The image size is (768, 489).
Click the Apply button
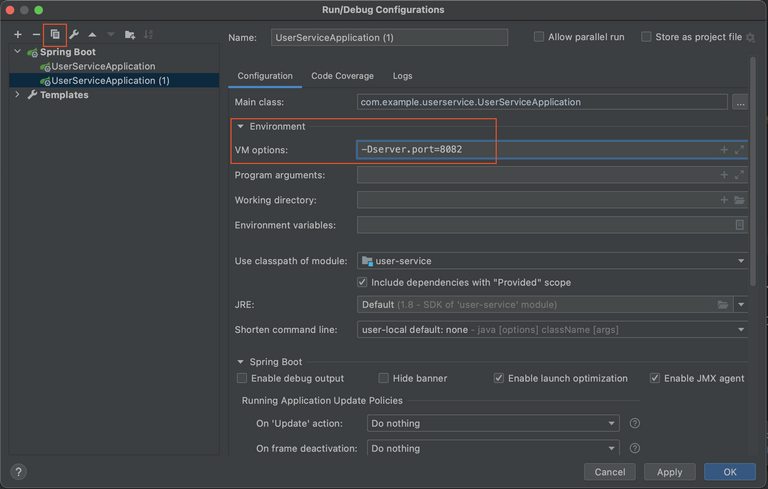(670, 472)
